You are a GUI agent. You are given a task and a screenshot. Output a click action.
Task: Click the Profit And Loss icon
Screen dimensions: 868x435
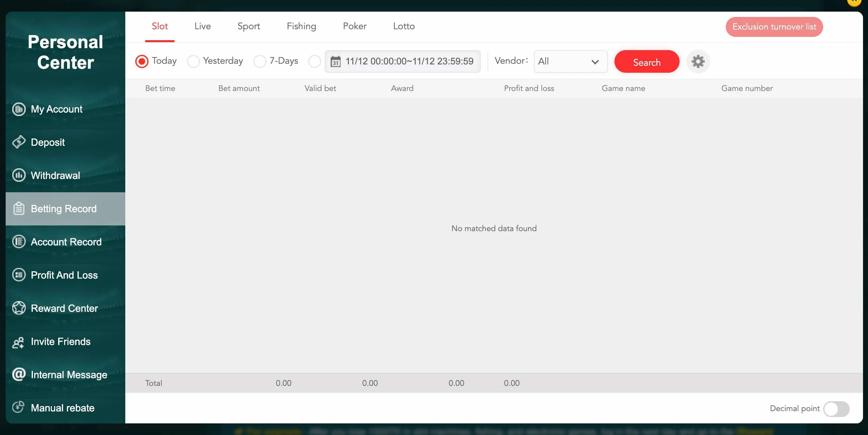coord(19,275)
